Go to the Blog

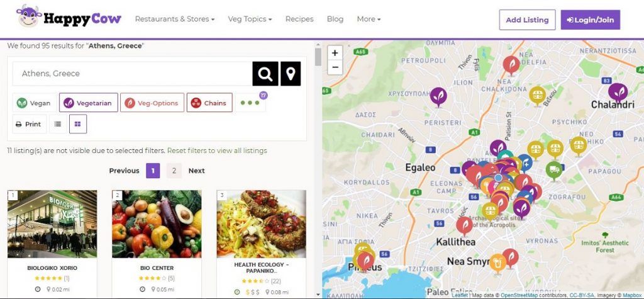(335, 19)
